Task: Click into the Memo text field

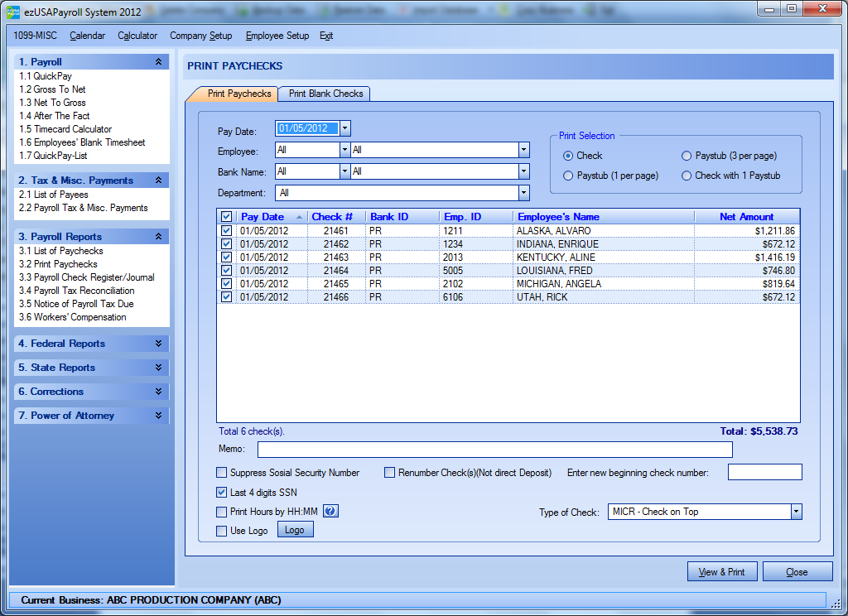Action: pos(494,450)
